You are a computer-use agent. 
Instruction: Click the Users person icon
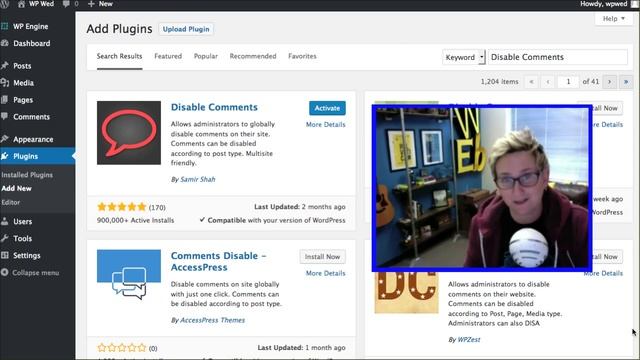(x=4, y=221)
